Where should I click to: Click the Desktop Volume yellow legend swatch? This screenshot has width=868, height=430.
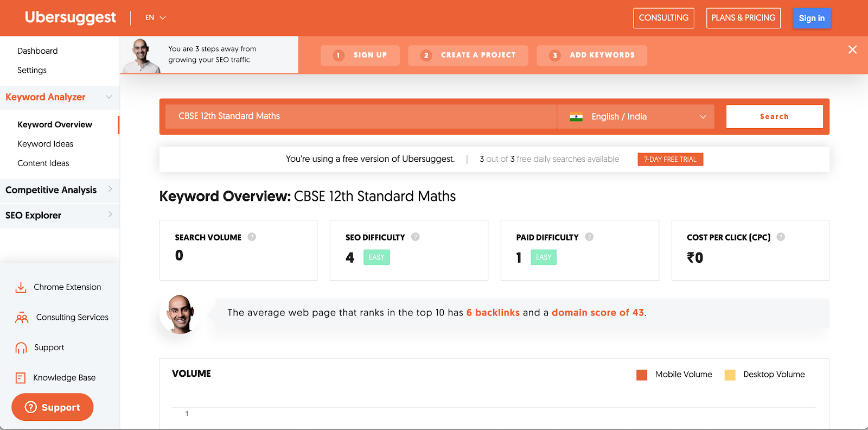(x=730, y=375)
